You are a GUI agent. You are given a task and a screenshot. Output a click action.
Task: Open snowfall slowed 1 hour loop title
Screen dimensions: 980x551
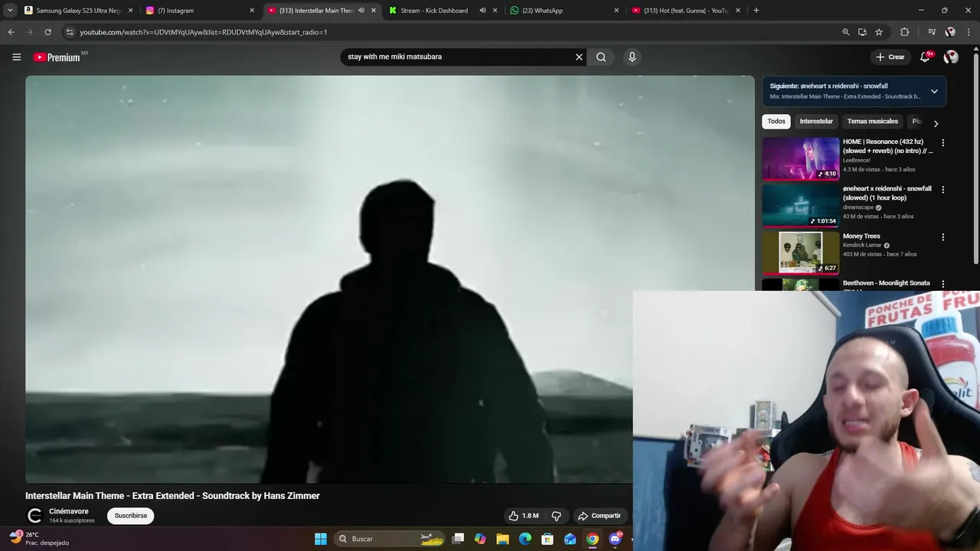[x=887, y=194]
